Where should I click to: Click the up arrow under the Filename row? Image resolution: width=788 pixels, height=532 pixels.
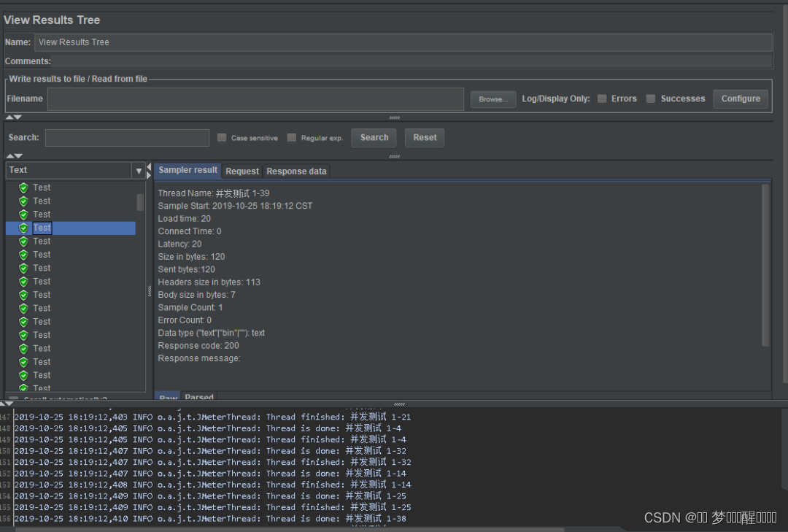pos(9,117)
